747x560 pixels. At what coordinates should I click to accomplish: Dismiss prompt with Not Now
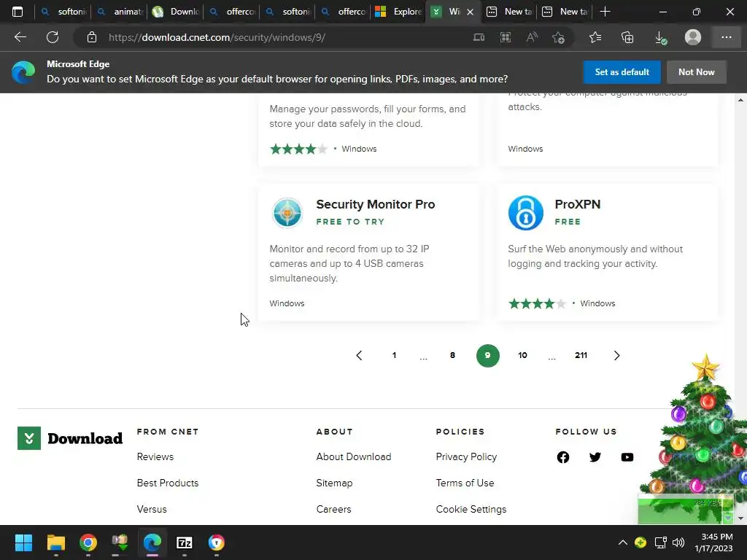coord(697,72)
